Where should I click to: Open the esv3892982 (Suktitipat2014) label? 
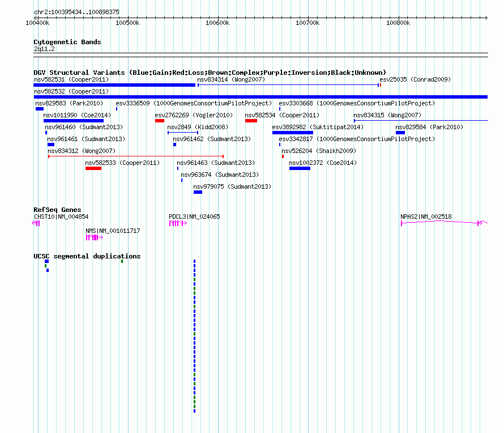click(318, 127)
